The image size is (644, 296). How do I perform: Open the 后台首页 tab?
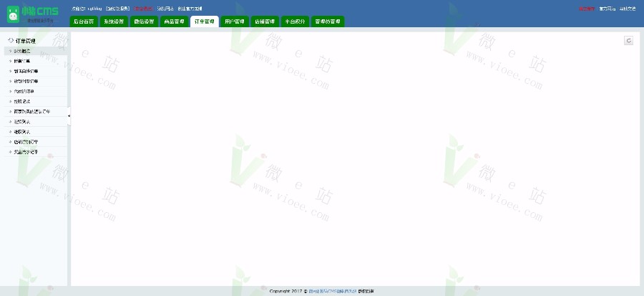[x=84, y=22]
